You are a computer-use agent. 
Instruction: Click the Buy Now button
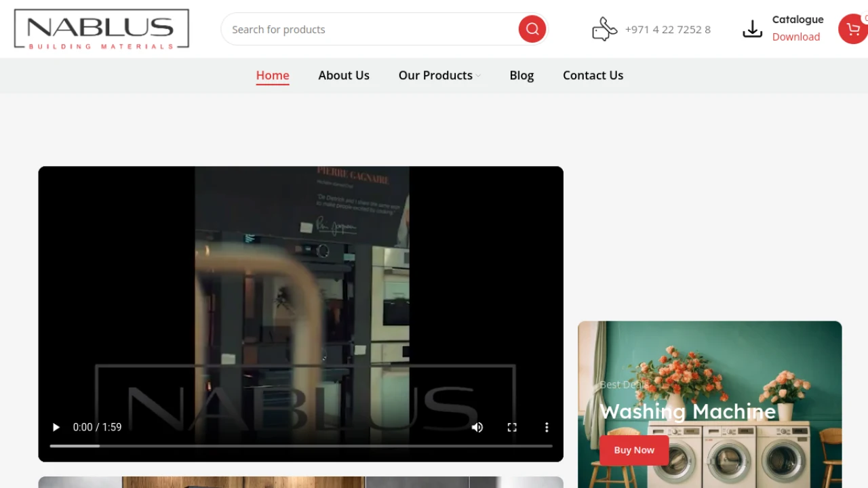pos(634,450)
